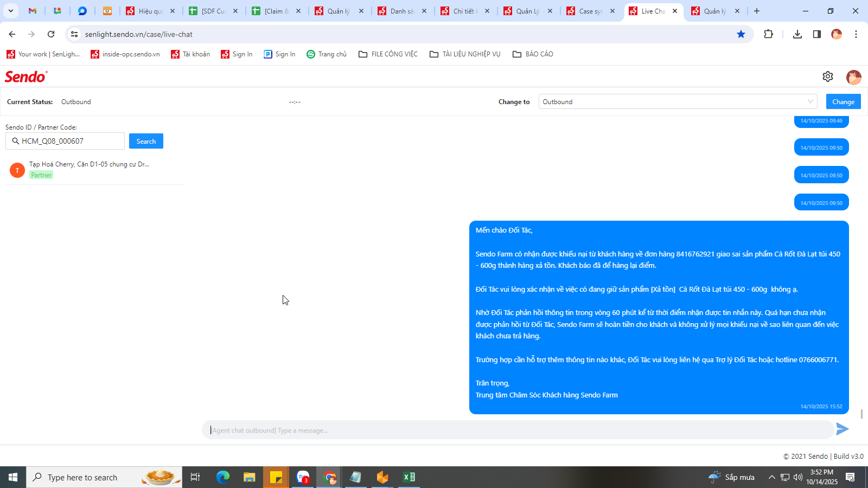Open the Windows Start menu
868x488 pixels.
pyautogui.click(x=13, y=477)
